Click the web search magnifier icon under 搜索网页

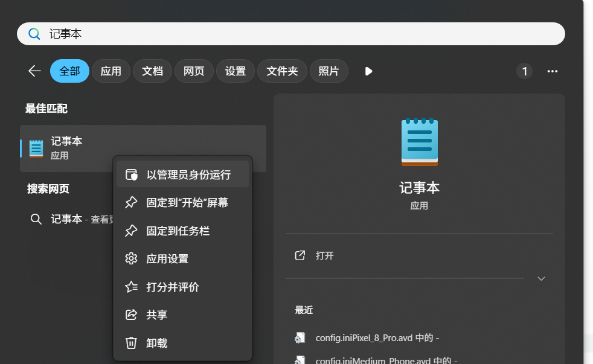tap(36, 219)
